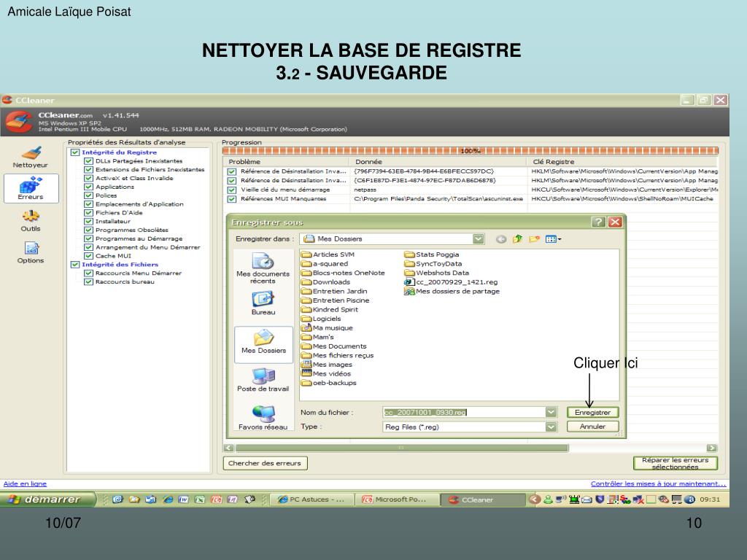
Task: Expand the Nom du fichier dropdown arrow
Action: 551,413
